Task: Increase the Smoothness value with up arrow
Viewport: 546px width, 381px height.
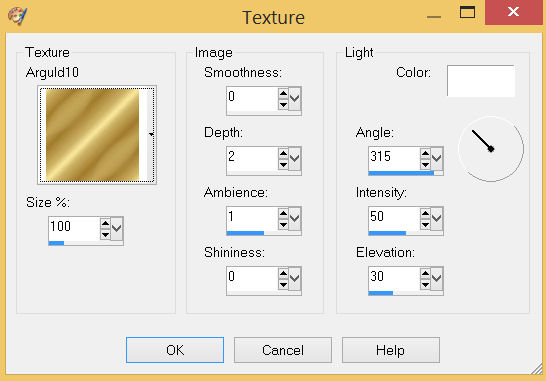Action: (283, 93)
